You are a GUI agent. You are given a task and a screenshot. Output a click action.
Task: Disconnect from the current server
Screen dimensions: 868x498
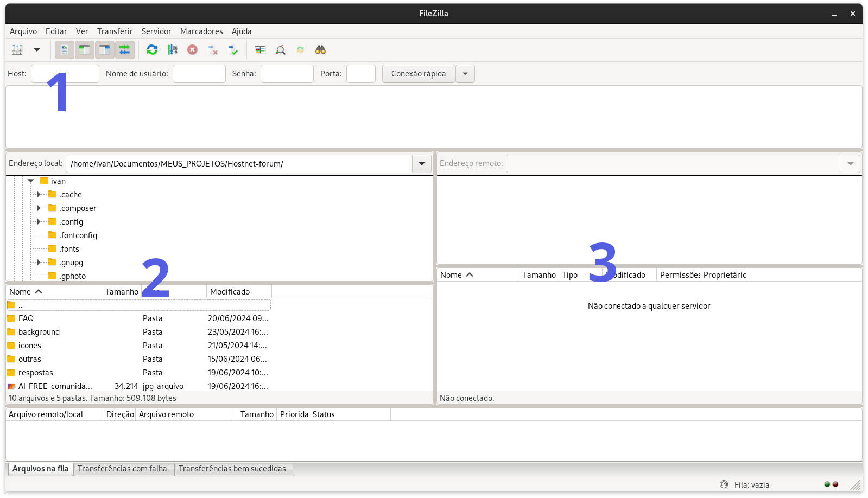[x=213, y=50]
